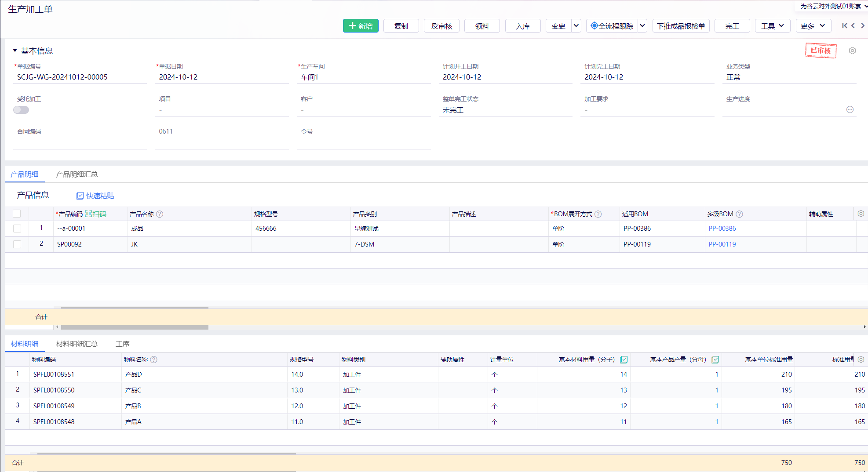Expand dropdown arrow beside 全流程跟踪
Viewport: 868px width, 472px height.
(642, 26)
